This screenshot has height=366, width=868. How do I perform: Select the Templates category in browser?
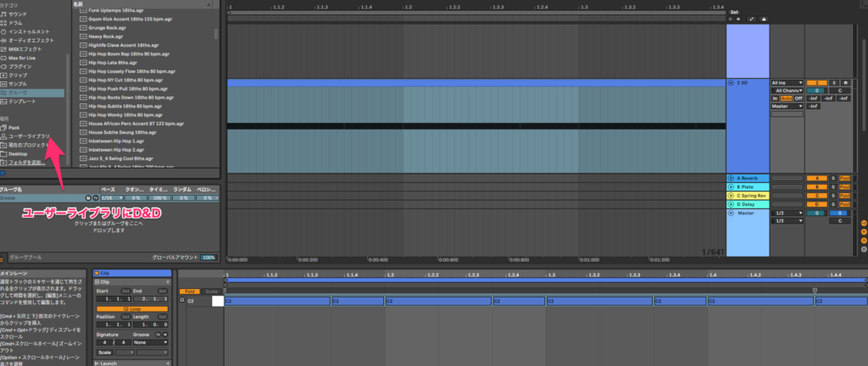(x=23, y=101)
